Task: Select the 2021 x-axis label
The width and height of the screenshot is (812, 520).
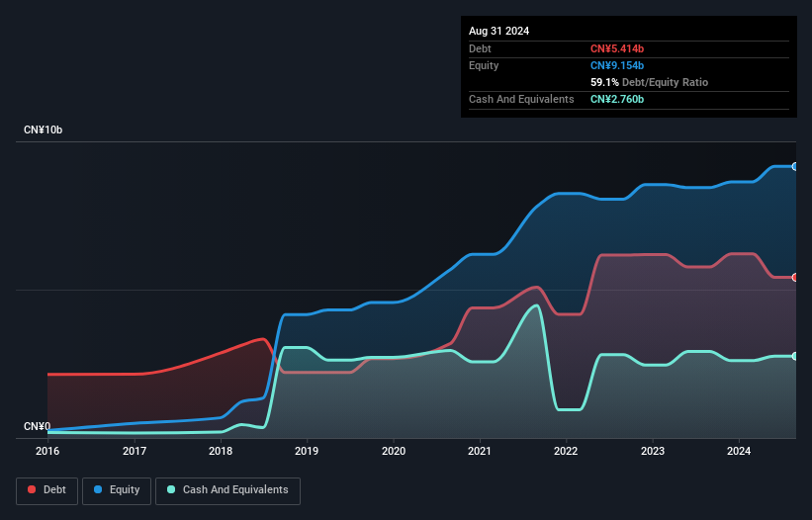Action: [x=480, y=451]
